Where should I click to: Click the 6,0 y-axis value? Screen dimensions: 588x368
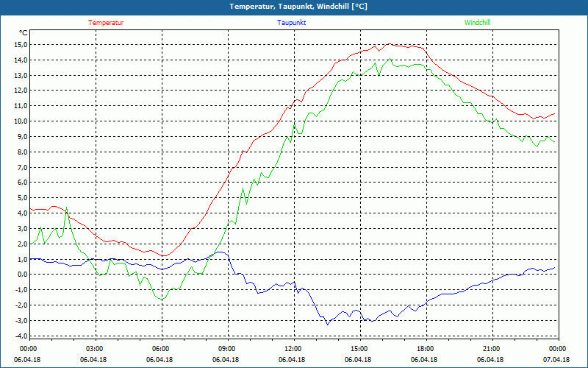(23, 183)
